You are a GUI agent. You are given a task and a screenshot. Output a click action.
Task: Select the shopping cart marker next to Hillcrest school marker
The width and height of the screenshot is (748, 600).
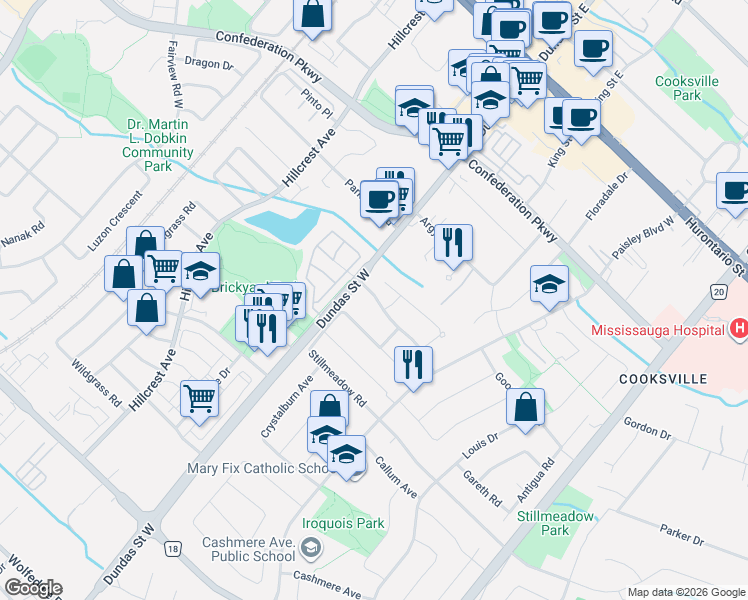tap(165, 267)
